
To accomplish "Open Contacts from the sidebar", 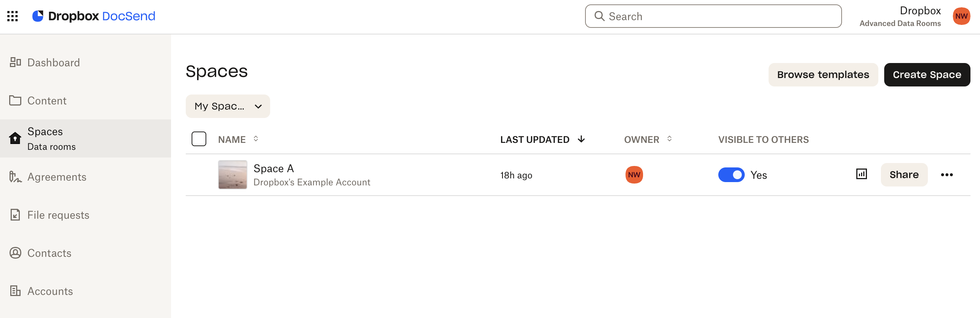I will pos(50,253).
